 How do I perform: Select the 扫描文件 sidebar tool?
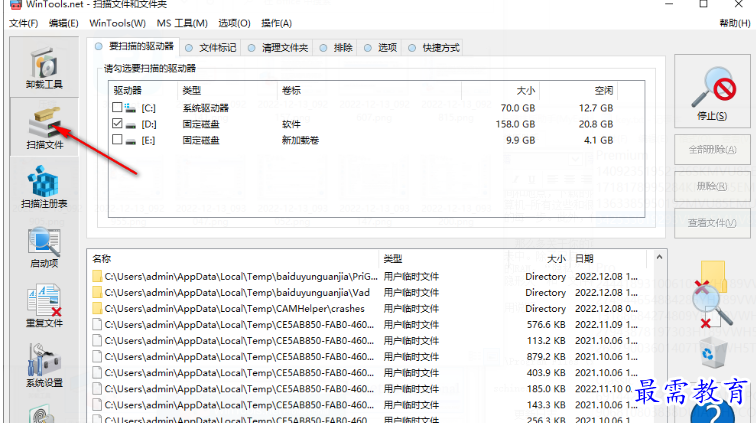pos(44,128)
